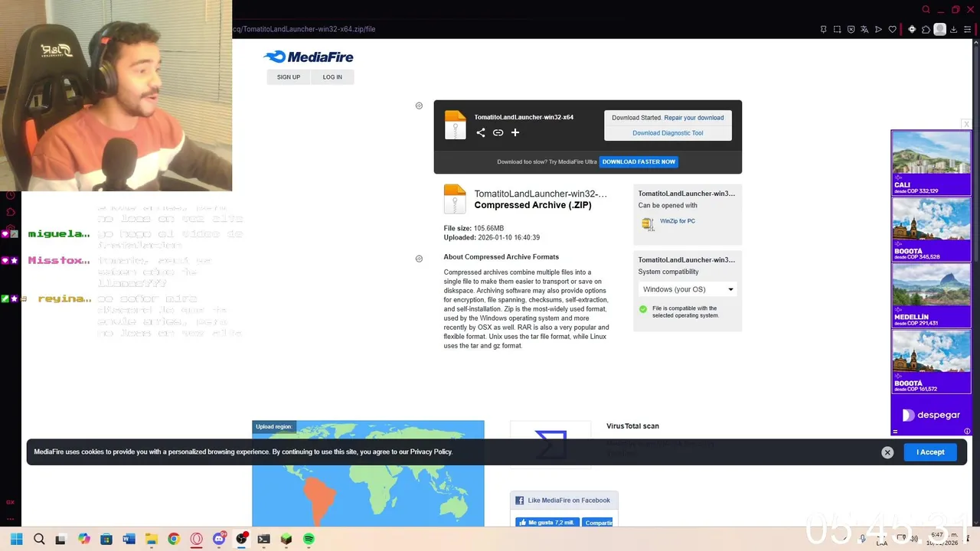
Task: Open the ad blocker shield icon
Action: point(851,29)
